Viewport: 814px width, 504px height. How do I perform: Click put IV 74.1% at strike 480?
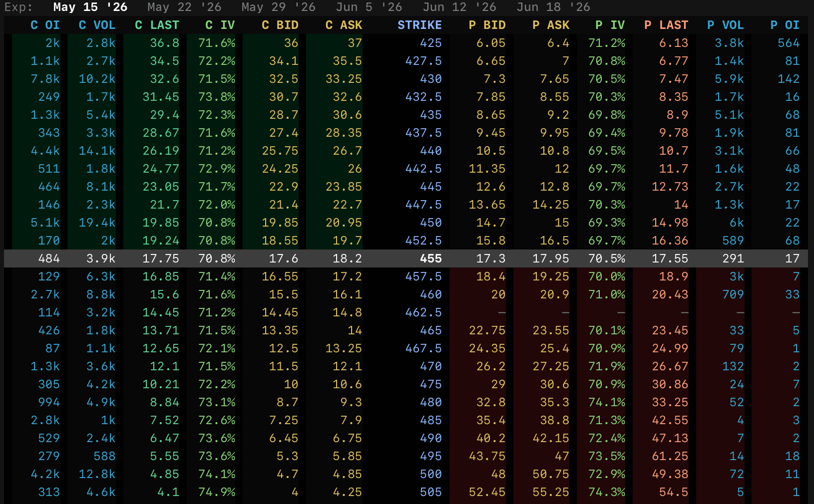606,402
